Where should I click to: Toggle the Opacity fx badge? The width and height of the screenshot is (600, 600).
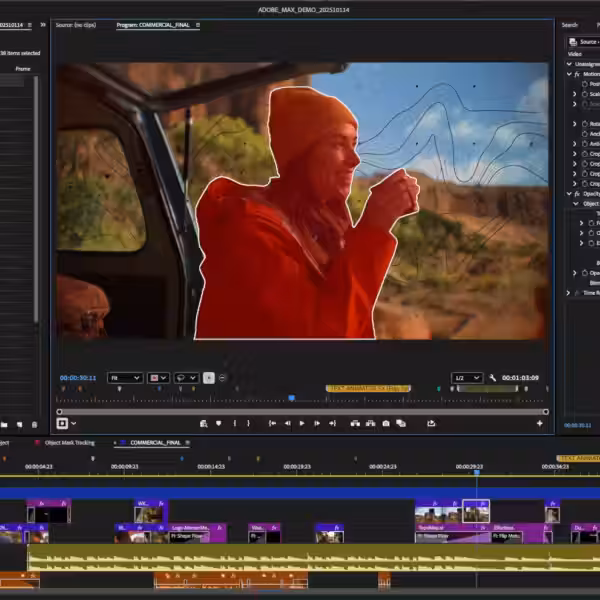point(577,194)
